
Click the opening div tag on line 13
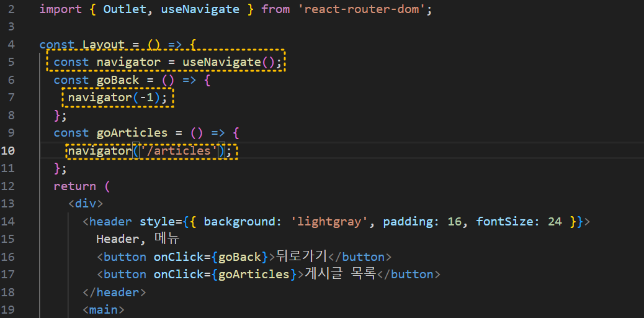pyautogui.click(x=86, y=204)
